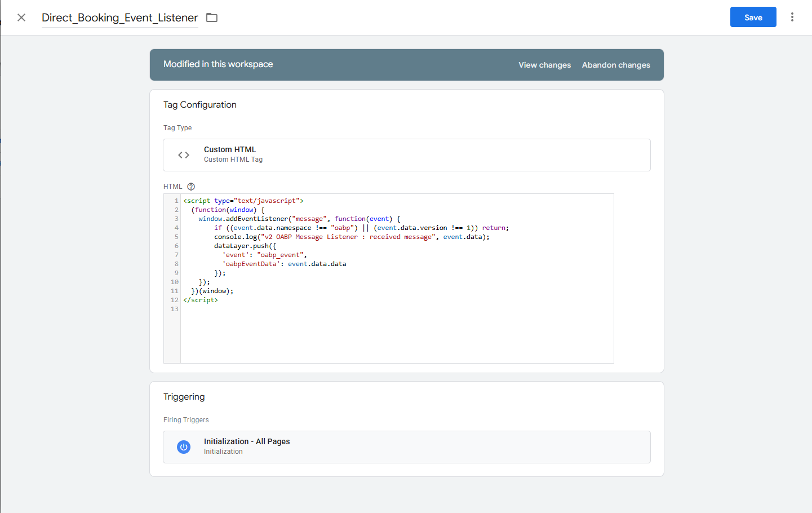Click the Custom HTML code brackets icon
Viewport: 812px width, 513px height.
click(184, 155)
